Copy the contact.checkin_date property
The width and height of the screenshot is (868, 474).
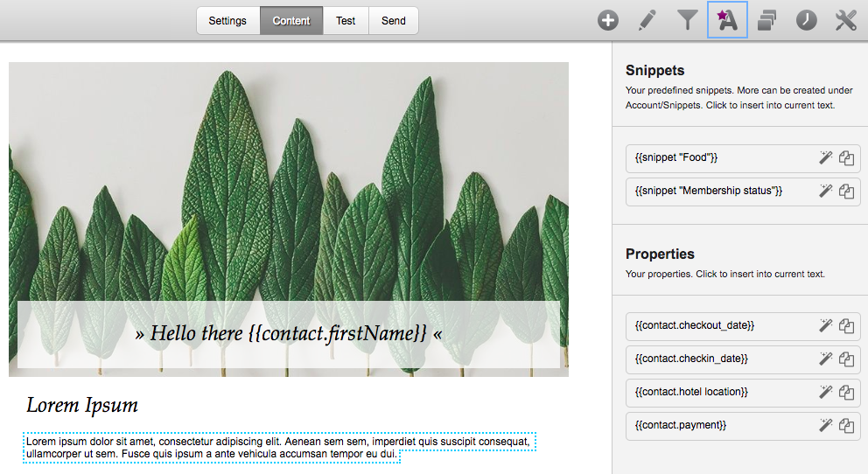[846, 359]
